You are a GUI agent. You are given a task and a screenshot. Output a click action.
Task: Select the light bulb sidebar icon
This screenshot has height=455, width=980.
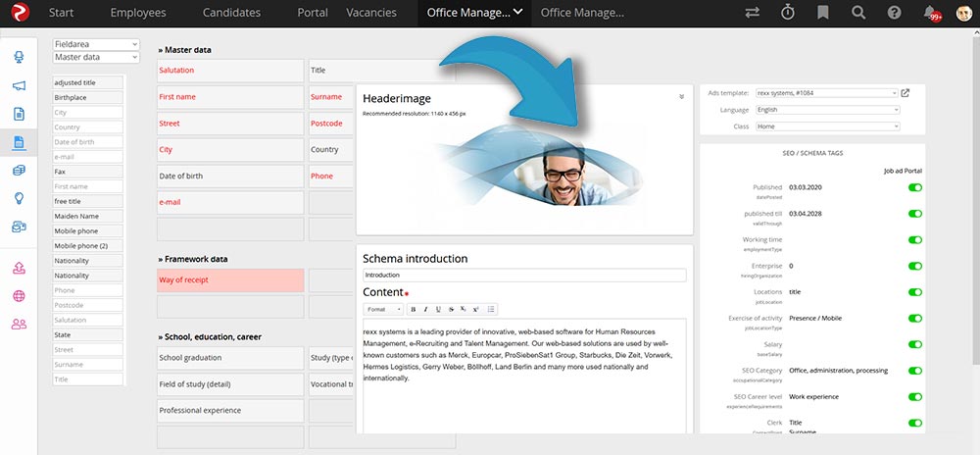tap(19, 198)
